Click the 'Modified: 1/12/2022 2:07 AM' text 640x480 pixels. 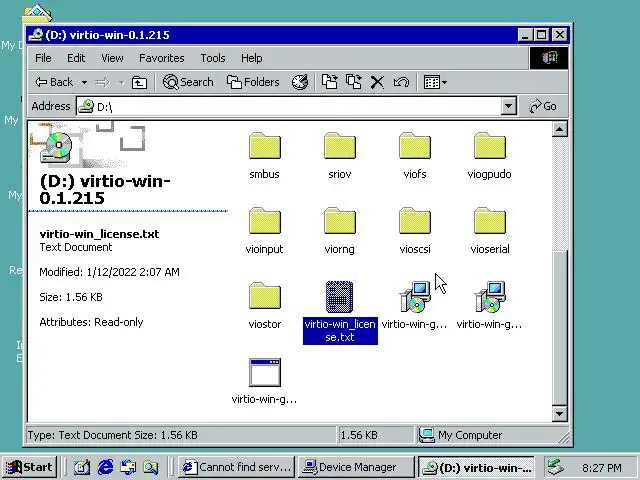(109, 272)
